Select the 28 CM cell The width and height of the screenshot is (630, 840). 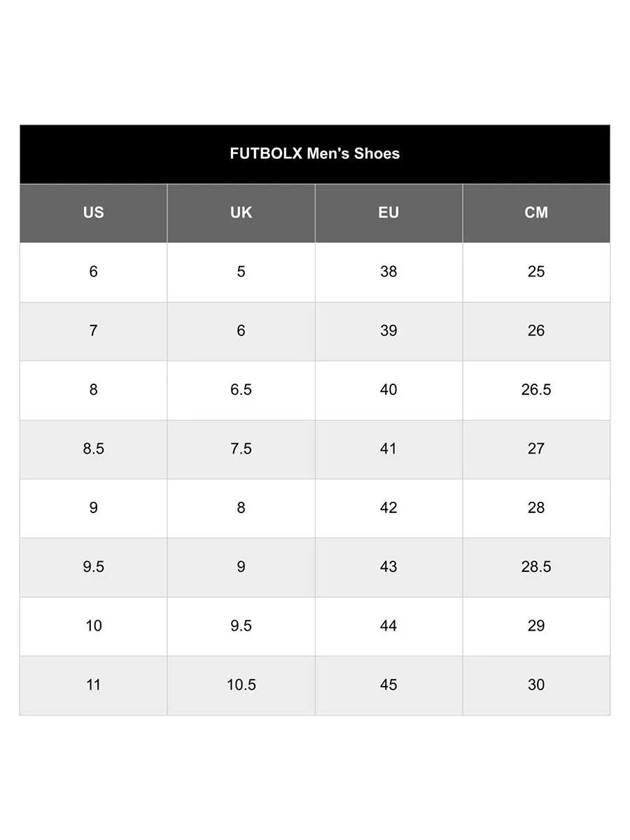point(536,507)
